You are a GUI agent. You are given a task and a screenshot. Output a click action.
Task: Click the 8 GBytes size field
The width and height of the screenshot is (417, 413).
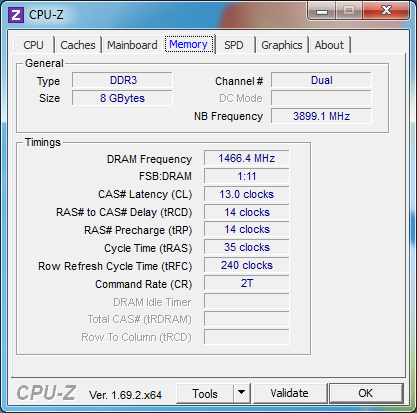122,98
